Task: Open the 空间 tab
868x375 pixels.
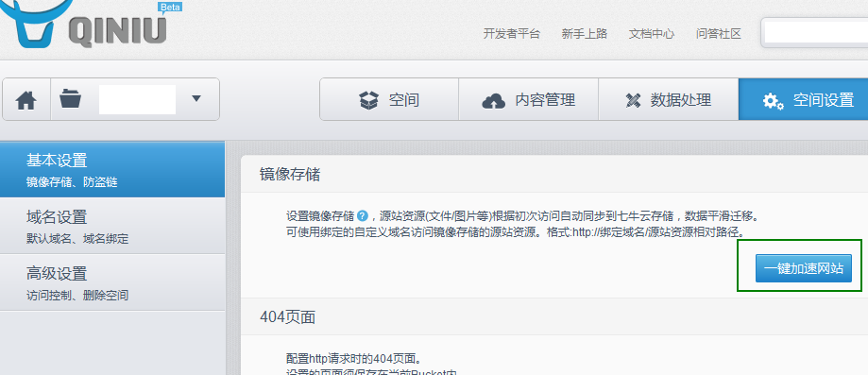Action: coord(389,100)
